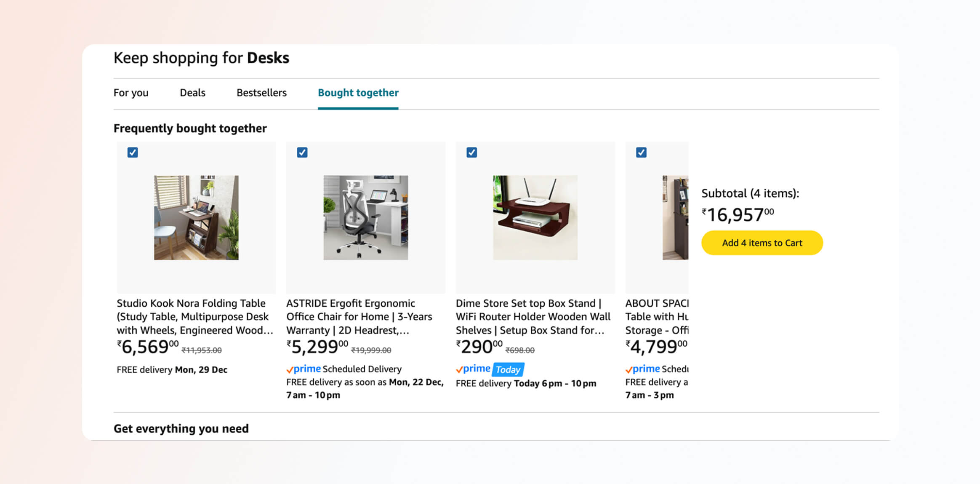The image size is (980, 484).
Task: Uncheck the ABOUT SPACE table selection
Action: pyautogui.click(x=641, y=152)
